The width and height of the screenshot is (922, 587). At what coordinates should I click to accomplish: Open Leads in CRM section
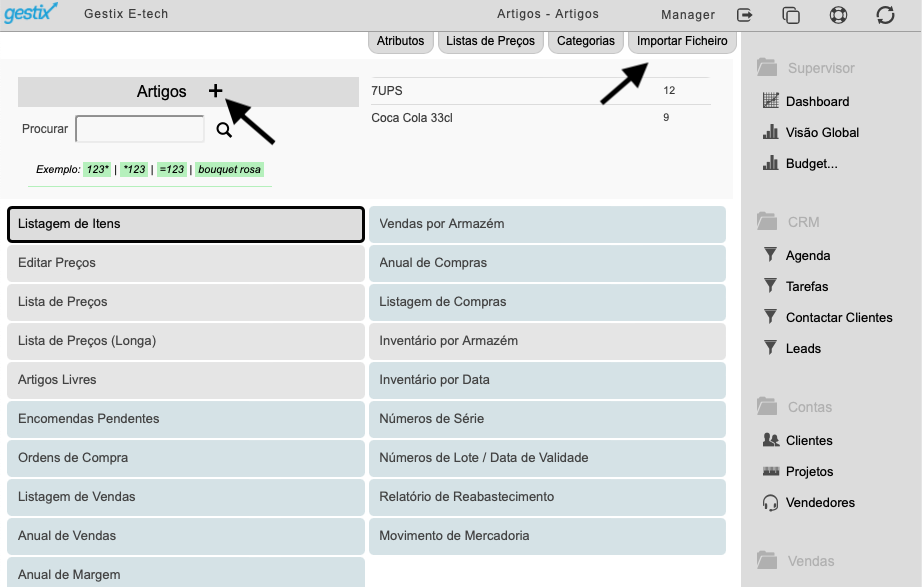[x=803, y=349]
